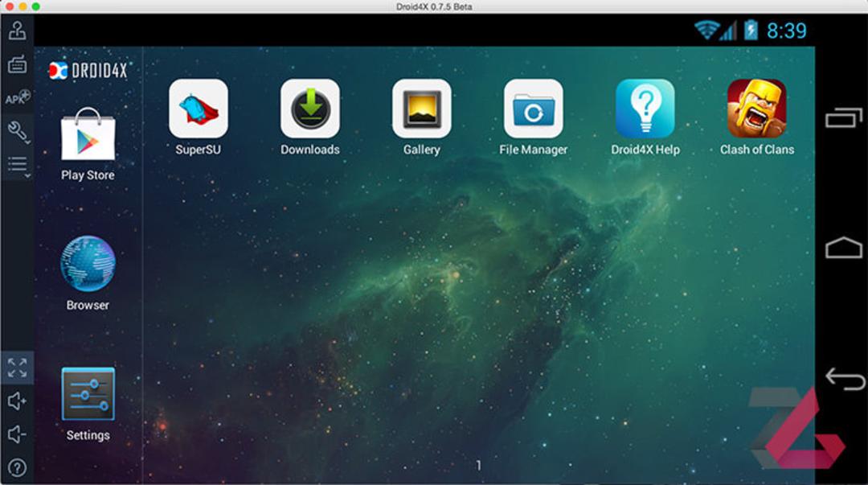Tap the Android back button
The image size is (868, 485).
845,379
